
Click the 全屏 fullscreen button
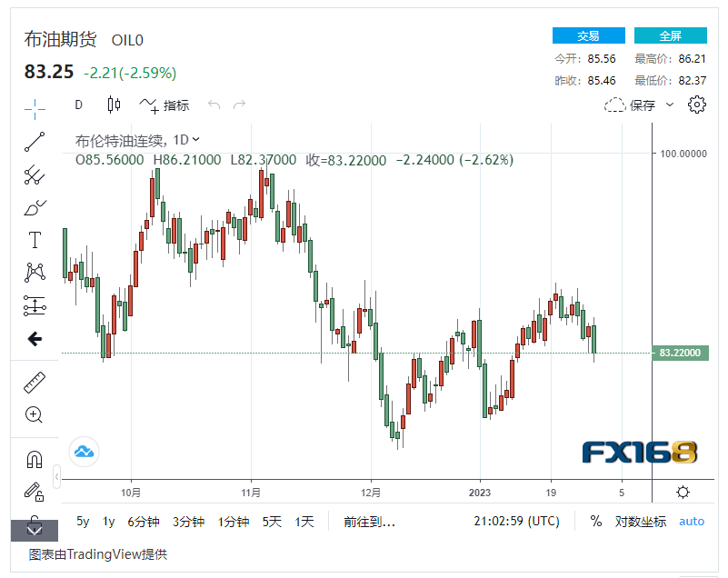click(671, 35)
